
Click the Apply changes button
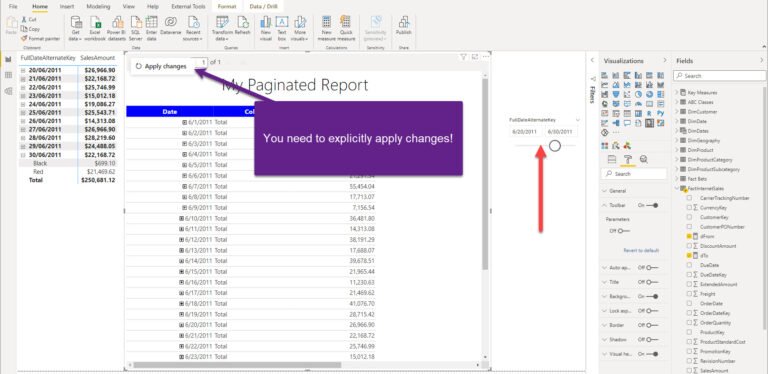pyautogui.click(x=161, y=67)
